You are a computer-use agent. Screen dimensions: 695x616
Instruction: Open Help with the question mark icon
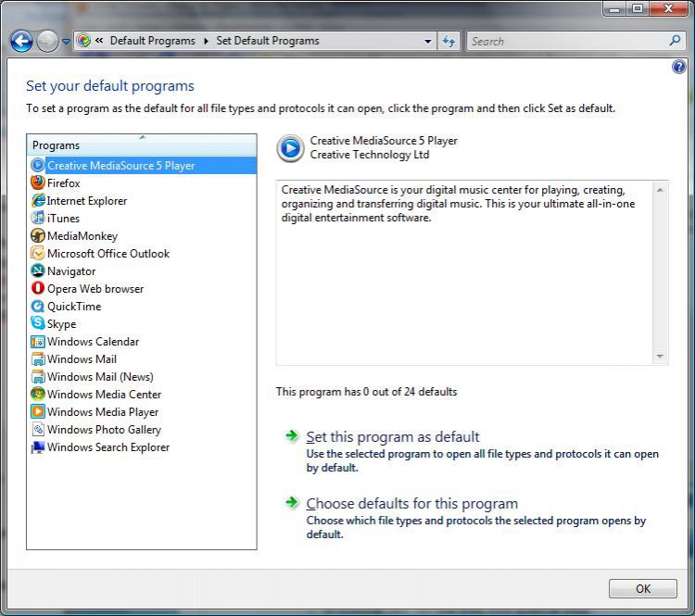tap(678, 67)
